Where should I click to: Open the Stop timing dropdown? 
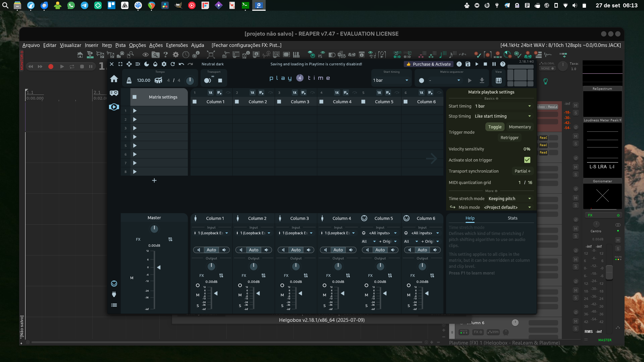click(503, 116)
